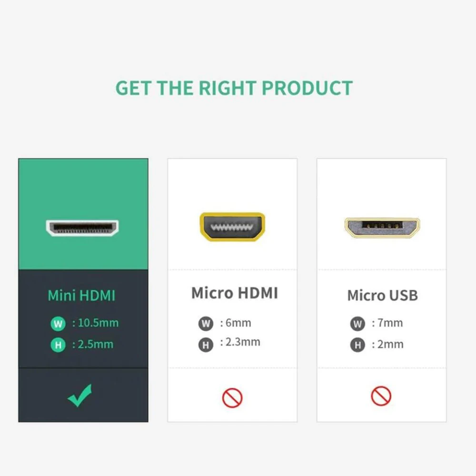Select the yellow Micro HDMI connector image
476x476 pixels.
[232, 227]
